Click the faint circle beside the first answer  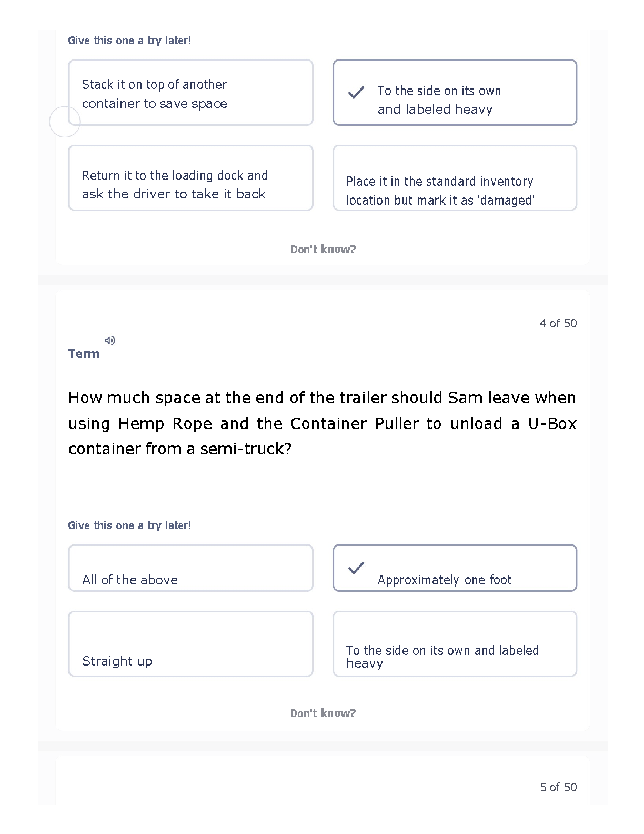pyautogui.click(x=65, y=122)
